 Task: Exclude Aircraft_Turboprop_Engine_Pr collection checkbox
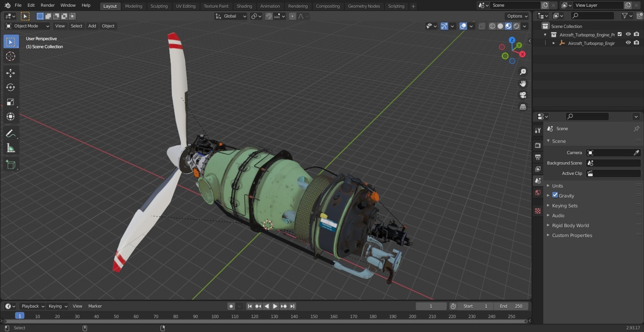pyautogui.click(x=620, y=34)
